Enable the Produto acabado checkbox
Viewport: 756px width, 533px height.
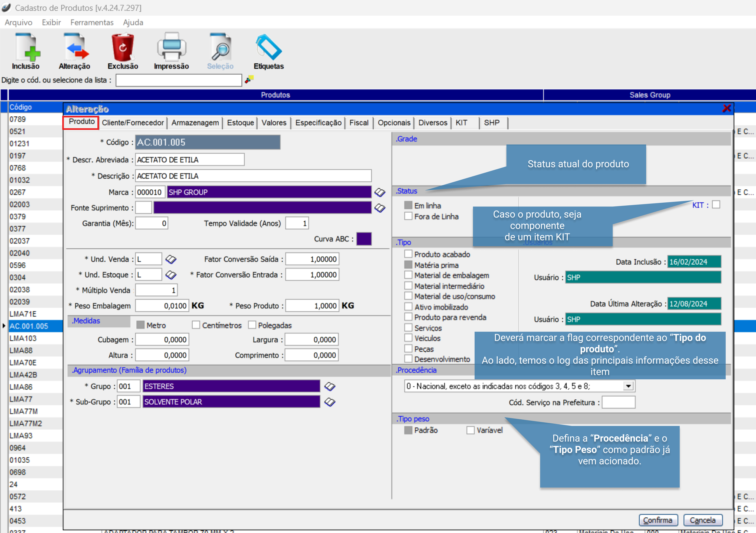pyautogui.click(x=408, y=254)
